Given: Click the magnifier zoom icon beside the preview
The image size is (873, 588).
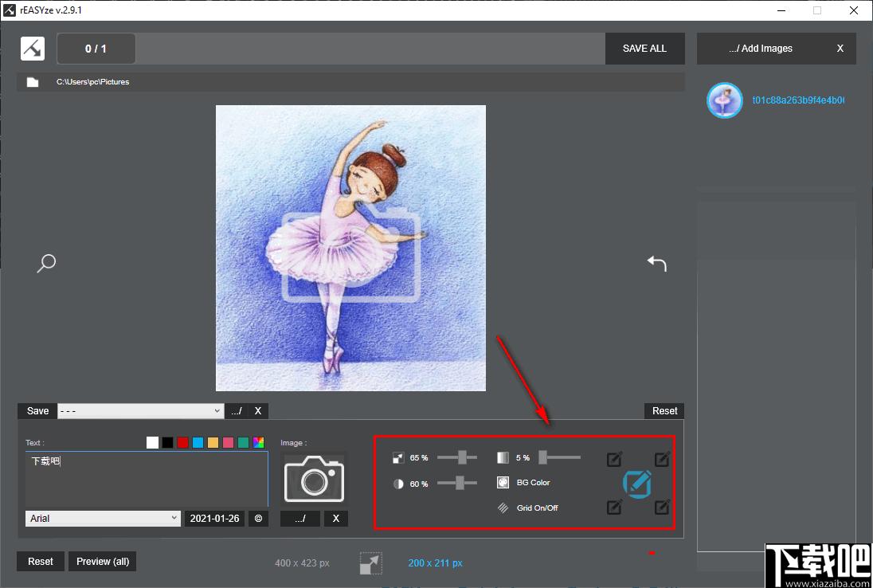Looking at the screenshot, I should 45,264.
